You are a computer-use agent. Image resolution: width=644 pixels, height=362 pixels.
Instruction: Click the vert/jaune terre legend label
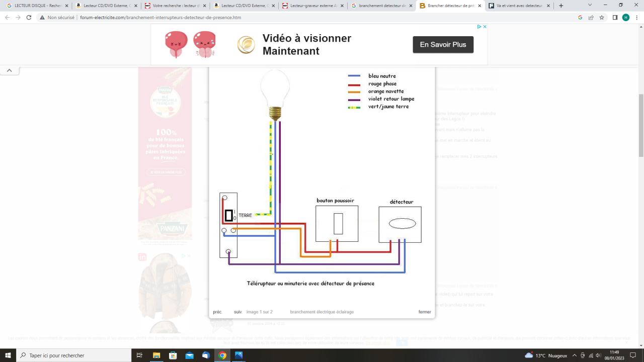388,107
